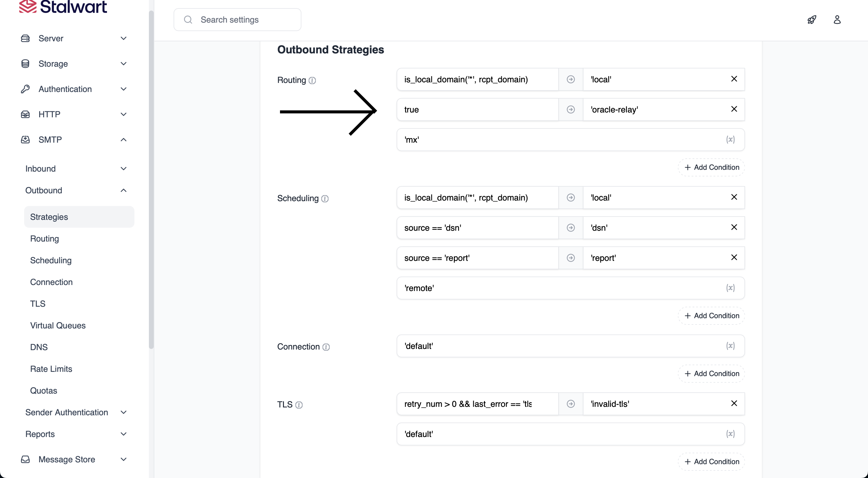This screenshot has height=478, width=868.
Task: Go to Rate Limits page
Action: 51,369
